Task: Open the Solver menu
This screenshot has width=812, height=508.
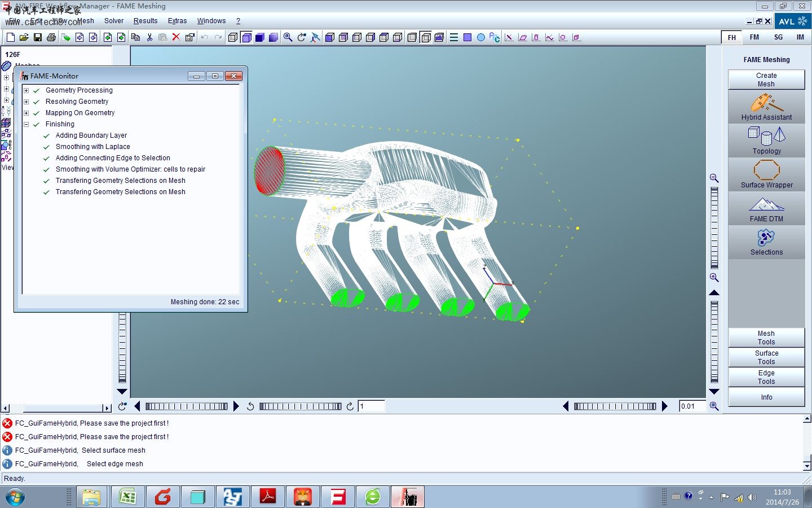Action: 114,21
